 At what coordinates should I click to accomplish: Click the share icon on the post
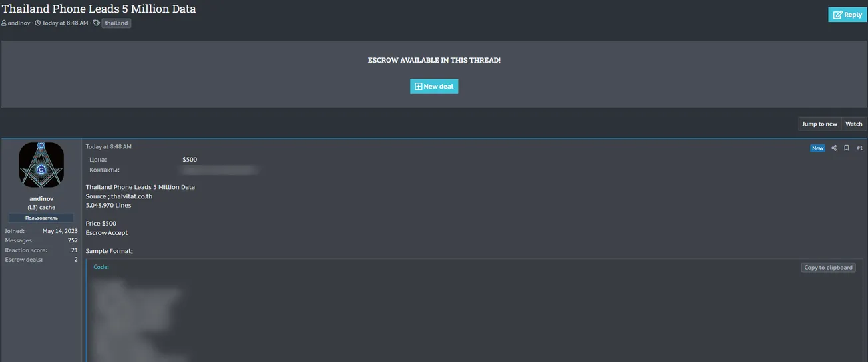(x=834, y=148)
